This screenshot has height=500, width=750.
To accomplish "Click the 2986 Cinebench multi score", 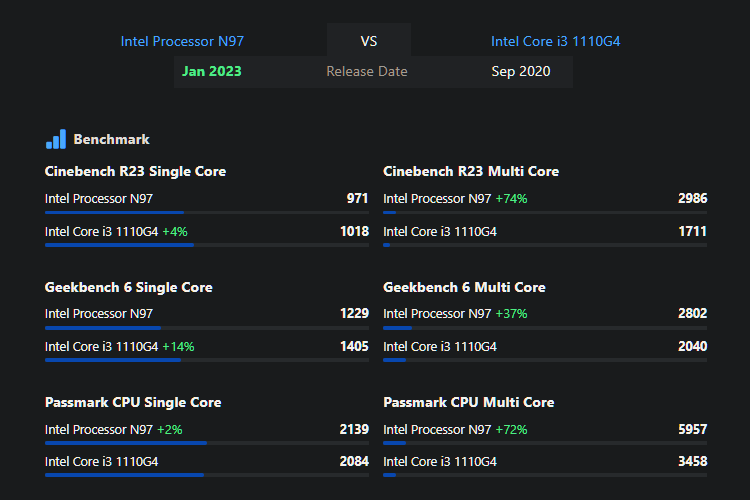I will pyautogui.click(x=693, y=198).
